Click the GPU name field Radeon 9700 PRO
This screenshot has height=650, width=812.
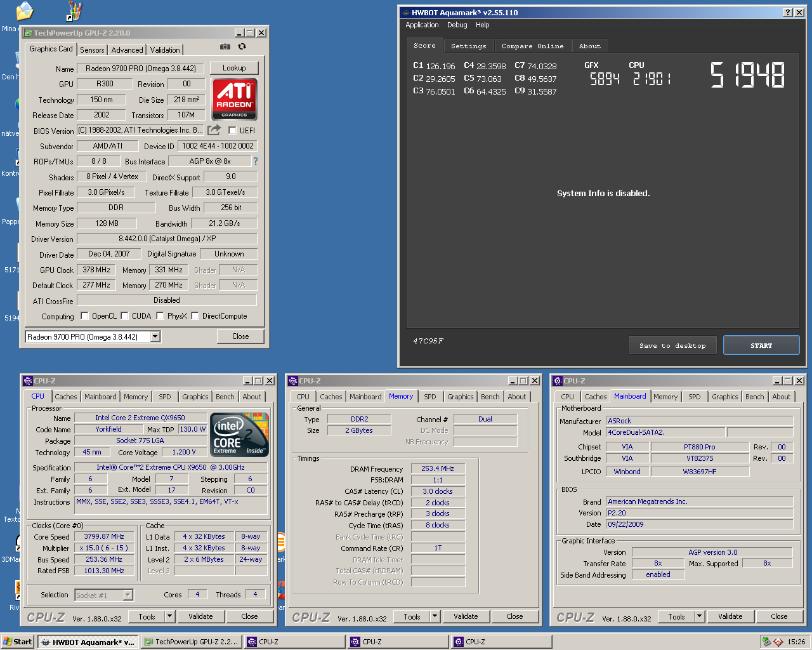pyautogui.click(x=141, y=68)
